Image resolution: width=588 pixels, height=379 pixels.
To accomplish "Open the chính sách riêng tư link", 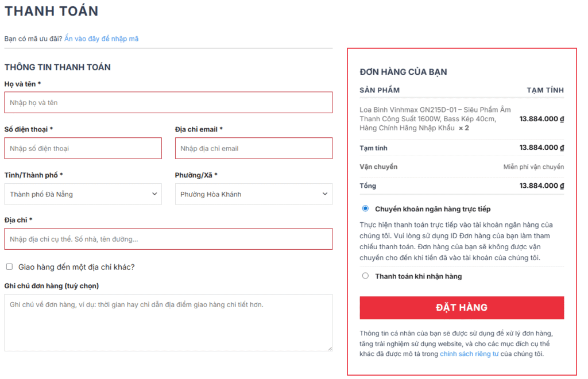I will point(469,354).
